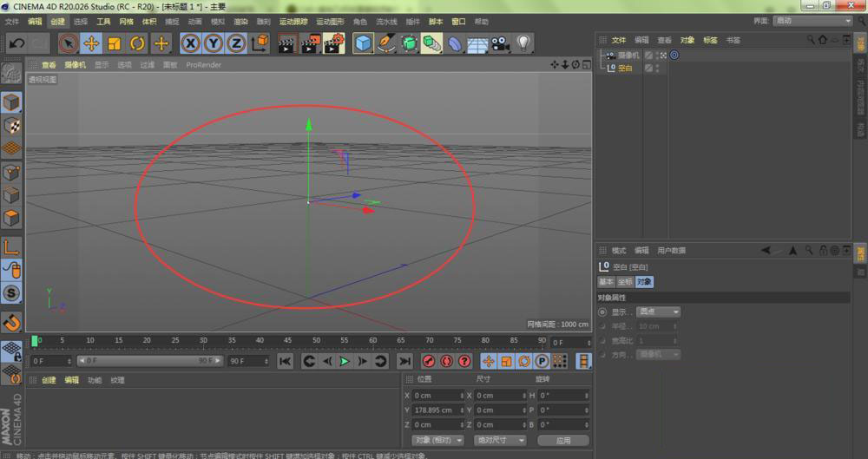
Task: Click the H rotation input field
Action: 563,396
